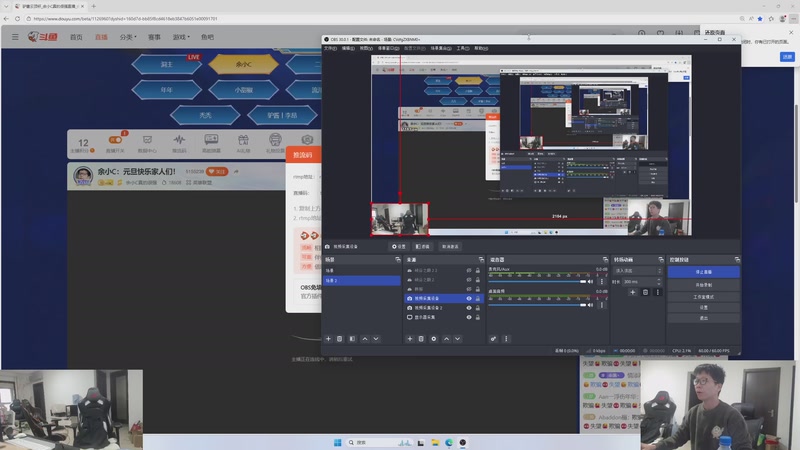Click 开始录制 button in OBS controls
Viewport: 800px width, 450px height.
pos(703,285)
